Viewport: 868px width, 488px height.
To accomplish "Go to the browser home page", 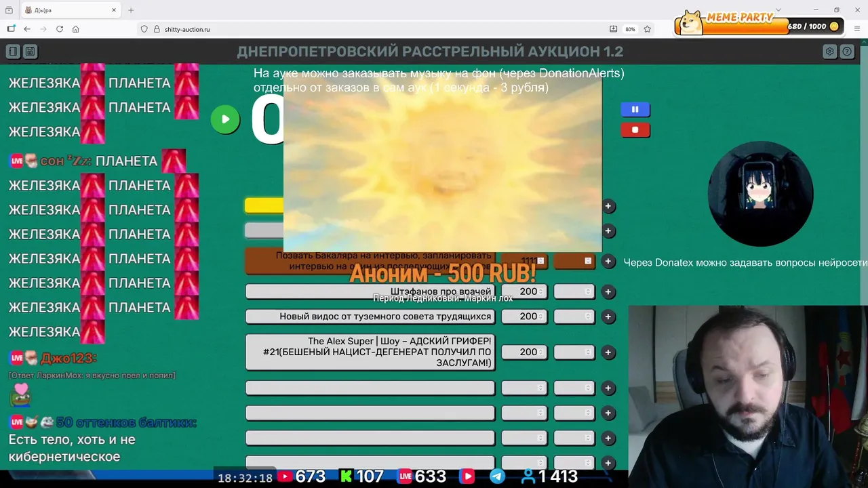I will (x=76, y=29).
